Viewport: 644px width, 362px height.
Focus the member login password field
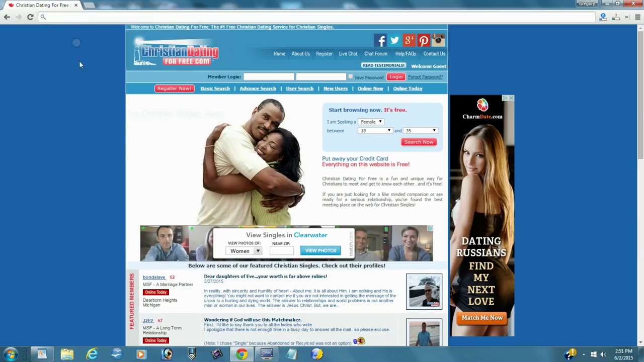(x=321, y=77)
